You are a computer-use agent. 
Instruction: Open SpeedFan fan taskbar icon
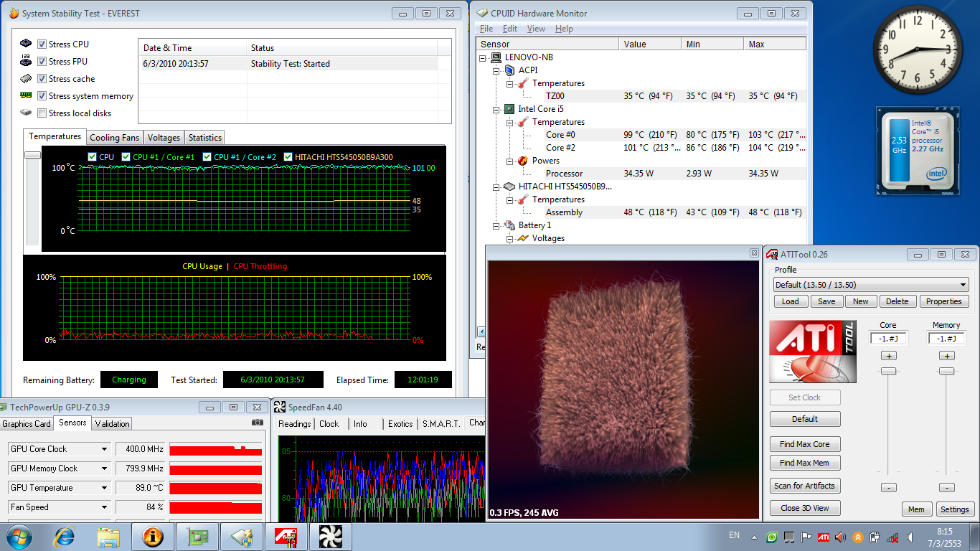[330, 536]
